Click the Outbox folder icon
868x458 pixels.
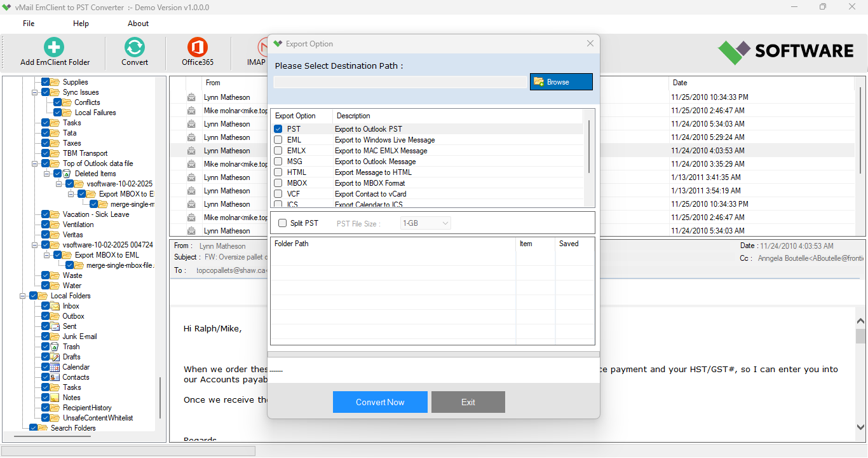point(55,316)
